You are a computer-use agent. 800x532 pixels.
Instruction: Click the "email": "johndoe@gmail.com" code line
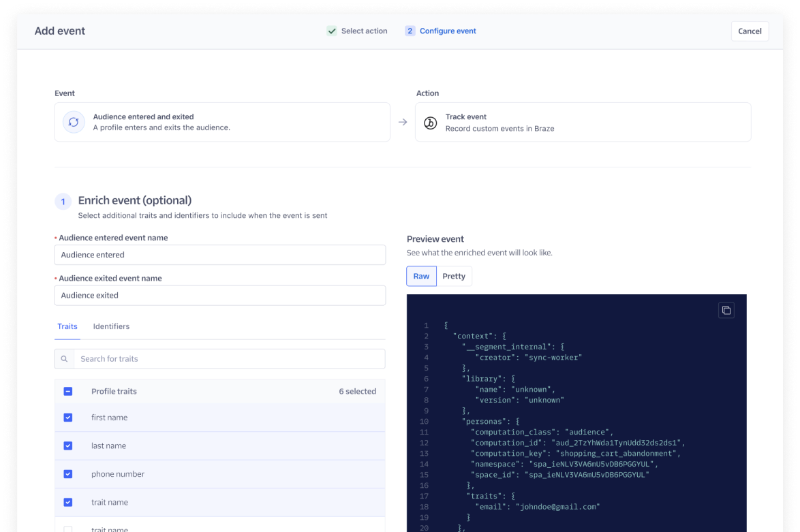click(x=537, y=507)
